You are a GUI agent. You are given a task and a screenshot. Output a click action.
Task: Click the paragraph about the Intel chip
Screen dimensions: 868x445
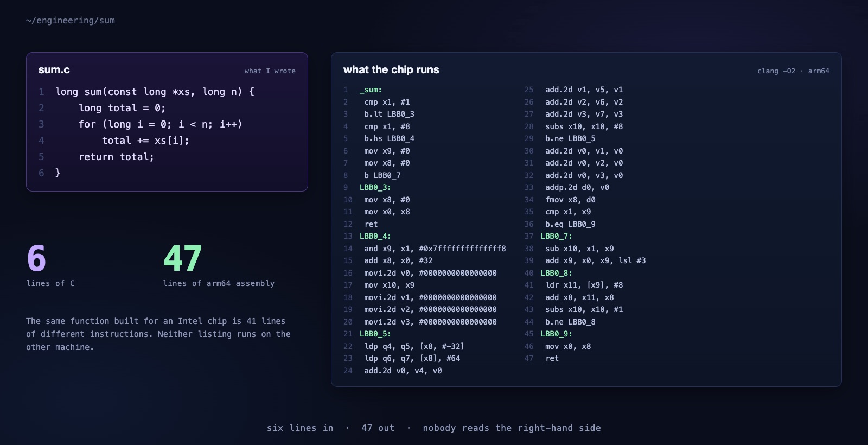(158, 334)
